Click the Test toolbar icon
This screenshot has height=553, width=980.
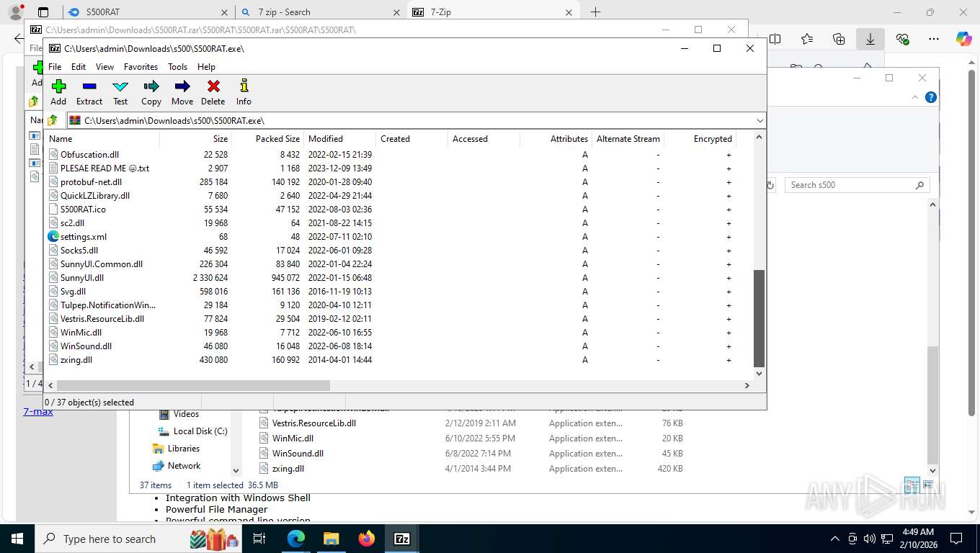(x=120, y=87)
